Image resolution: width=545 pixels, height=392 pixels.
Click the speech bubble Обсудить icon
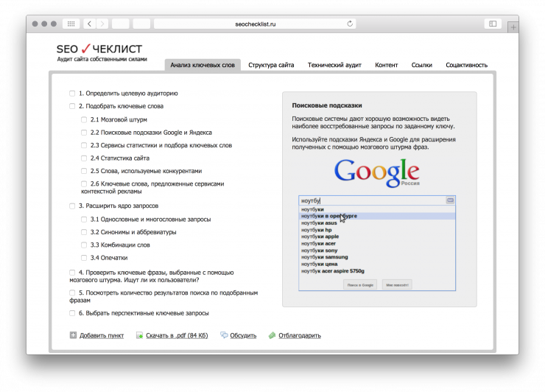pyautogui.click(x=223, y=335)
